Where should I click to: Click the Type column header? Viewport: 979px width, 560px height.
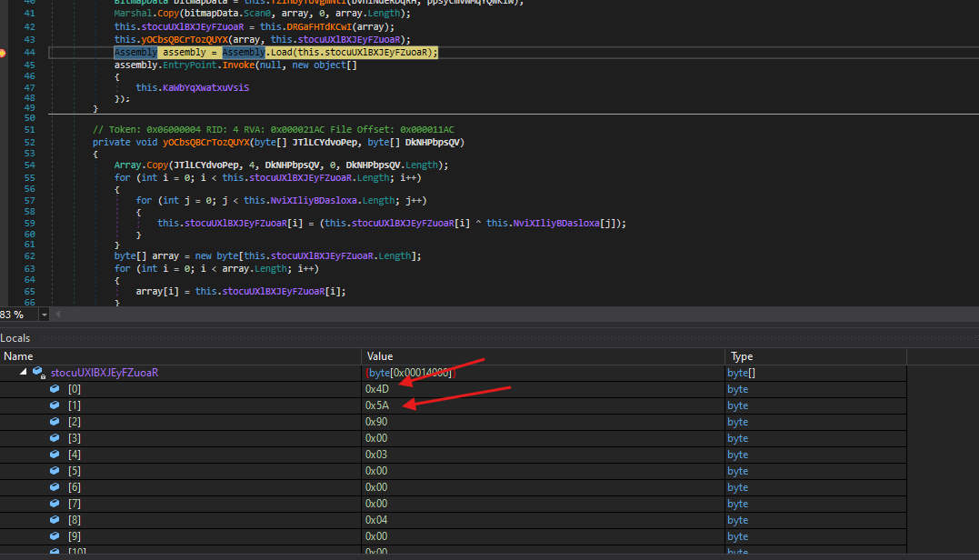pyautogui.click(x=815, y=356)
